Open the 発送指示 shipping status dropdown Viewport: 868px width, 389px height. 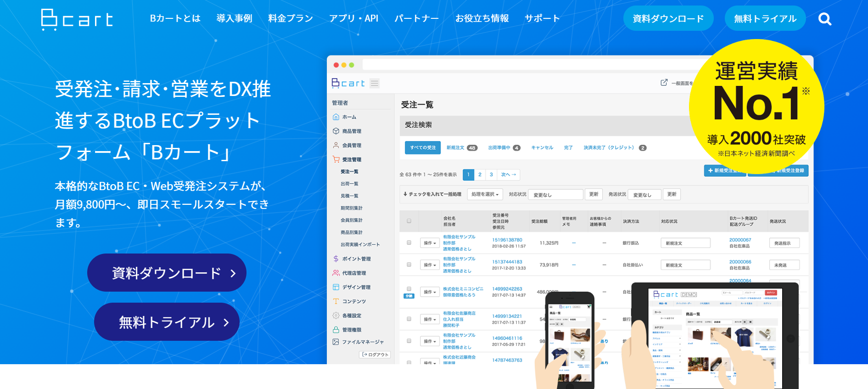784,243
